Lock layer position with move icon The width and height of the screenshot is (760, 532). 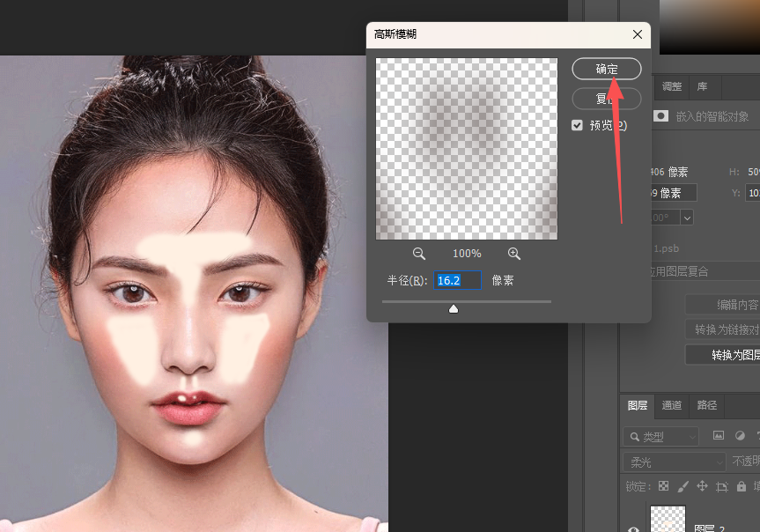(702, 486)
